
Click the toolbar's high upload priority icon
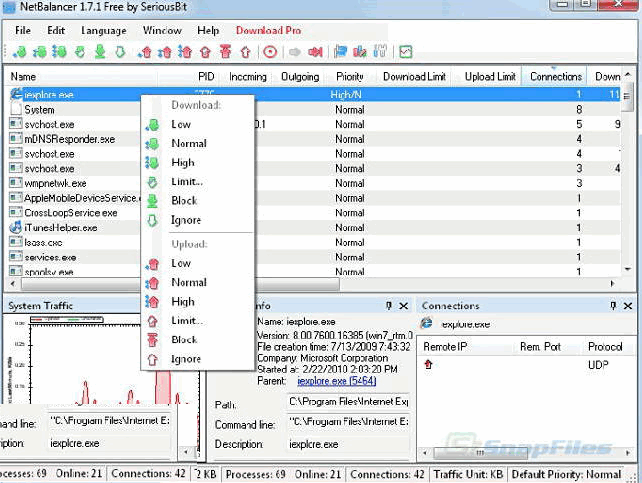tap(185, 52)
